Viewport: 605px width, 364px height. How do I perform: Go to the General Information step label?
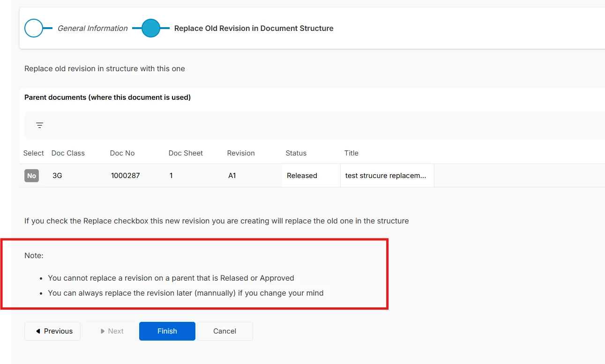pyautogui.click(x=92, y=29)
